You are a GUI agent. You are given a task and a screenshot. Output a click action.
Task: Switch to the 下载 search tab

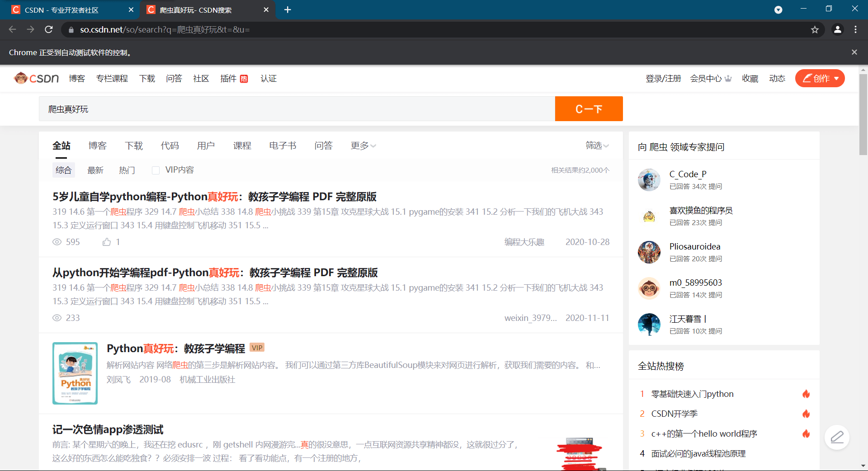[134, 146]
